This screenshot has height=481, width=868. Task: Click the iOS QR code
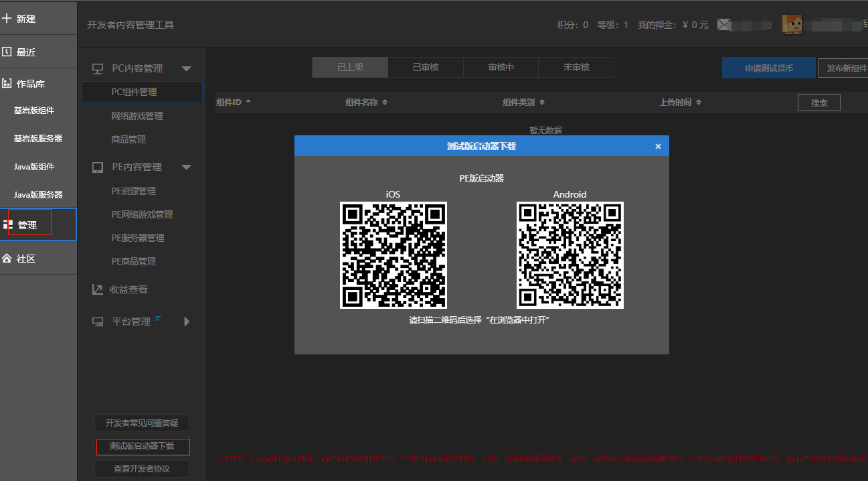click(394, 255)
